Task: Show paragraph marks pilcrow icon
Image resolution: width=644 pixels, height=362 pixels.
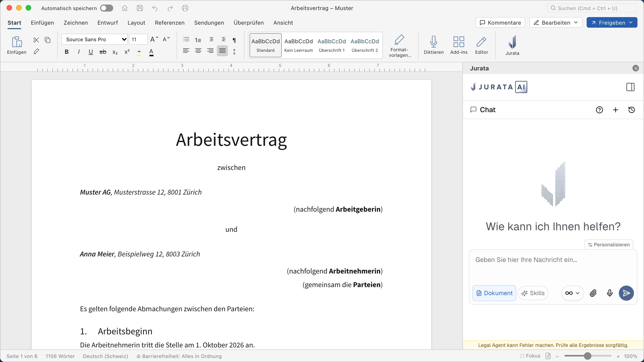Action: [234, 40]
